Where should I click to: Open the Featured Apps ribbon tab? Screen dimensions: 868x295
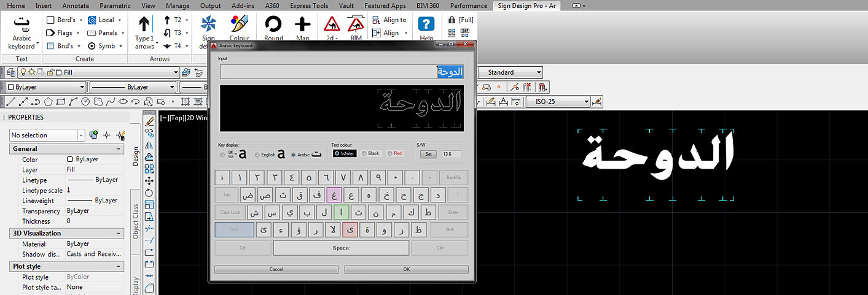point(385,6)
